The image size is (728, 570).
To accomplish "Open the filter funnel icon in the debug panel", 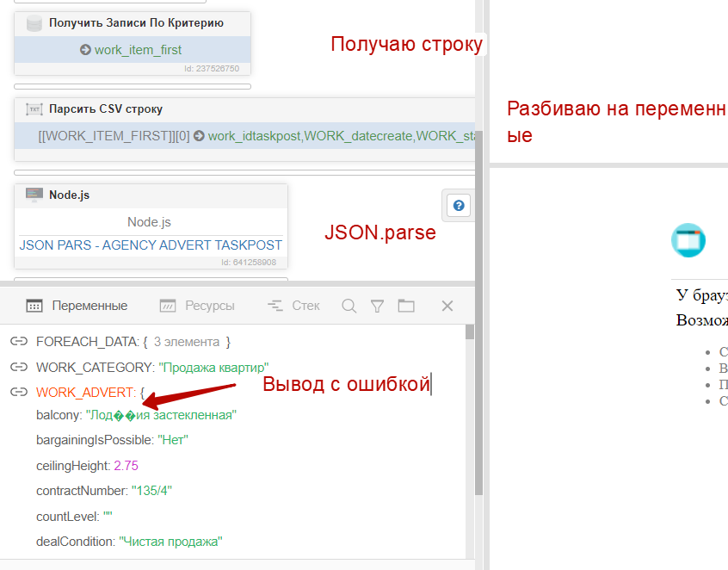I will coord(379,305).
